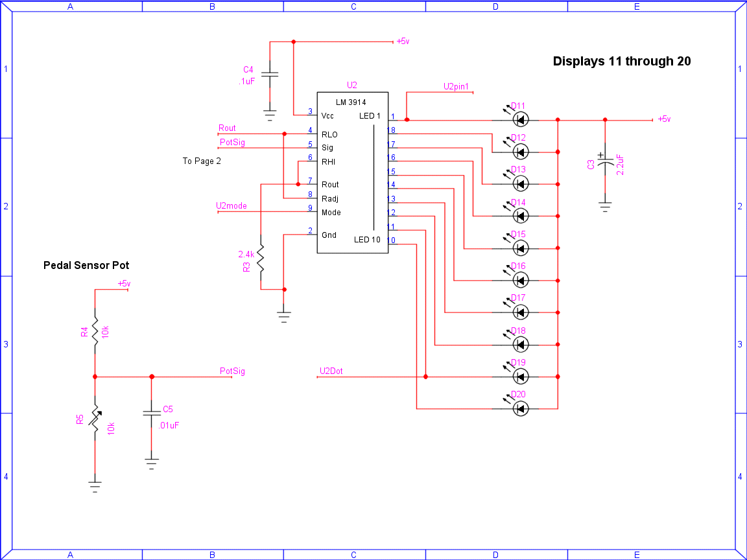Click the "RLO" pin name on U2
This screenshot has width=747, height=560.
pyautogui.click(x=329, y=135)
